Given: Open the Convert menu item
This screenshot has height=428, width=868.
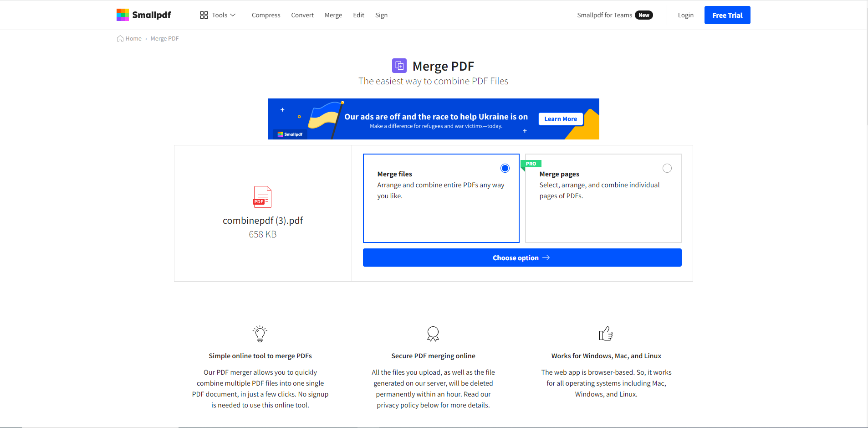Looking at the screenshot, I should coord(302,15).
